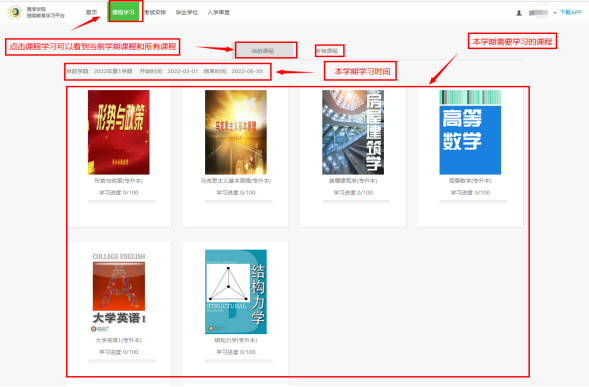
Task: Open the 房屋建筑学 course cover
Action: click(353, 132)
